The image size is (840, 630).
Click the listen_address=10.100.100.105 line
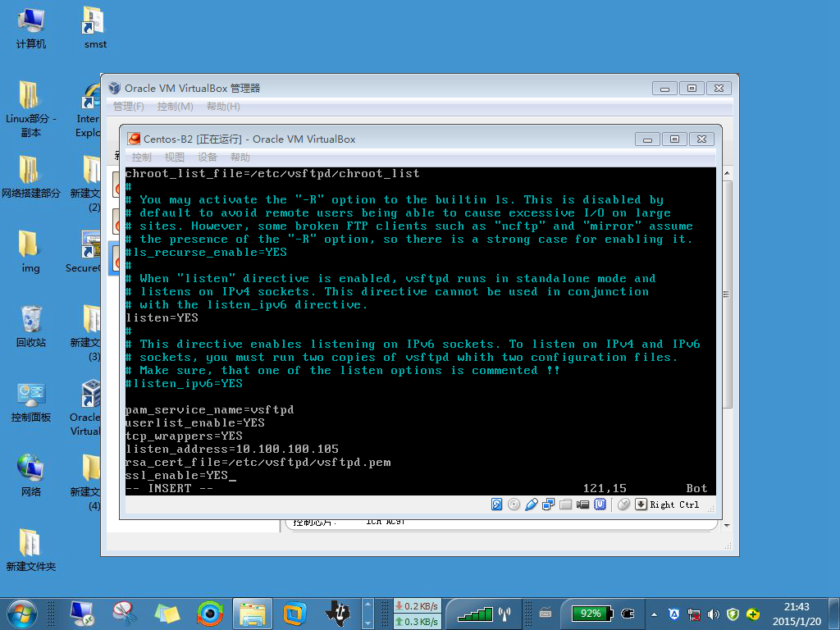(x=232, y=449)
